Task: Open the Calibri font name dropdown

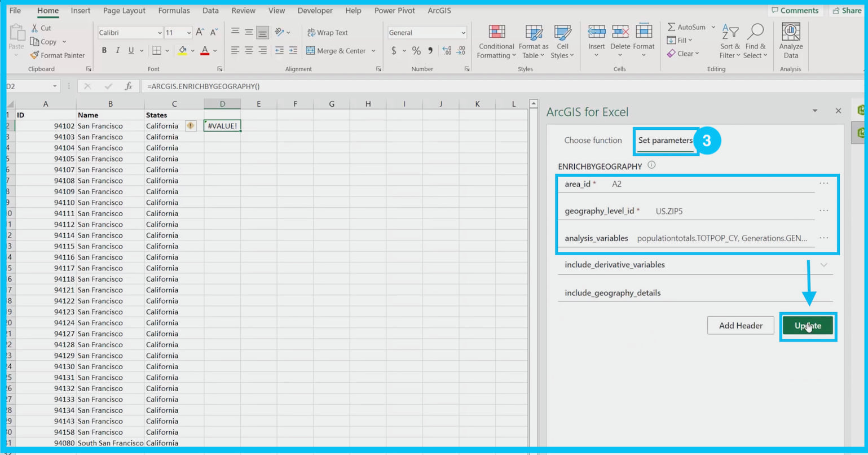Action: [x=160, y=33]
